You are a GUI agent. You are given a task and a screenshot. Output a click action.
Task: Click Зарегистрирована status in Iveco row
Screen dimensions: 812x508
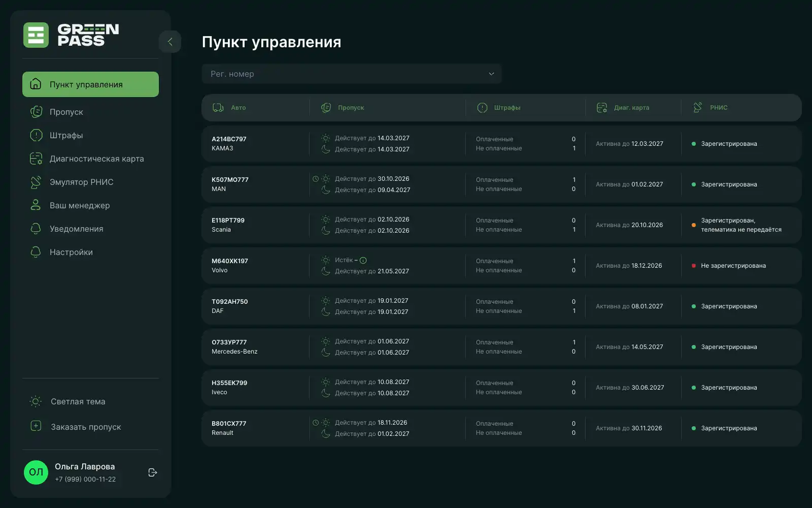[729, 388]
